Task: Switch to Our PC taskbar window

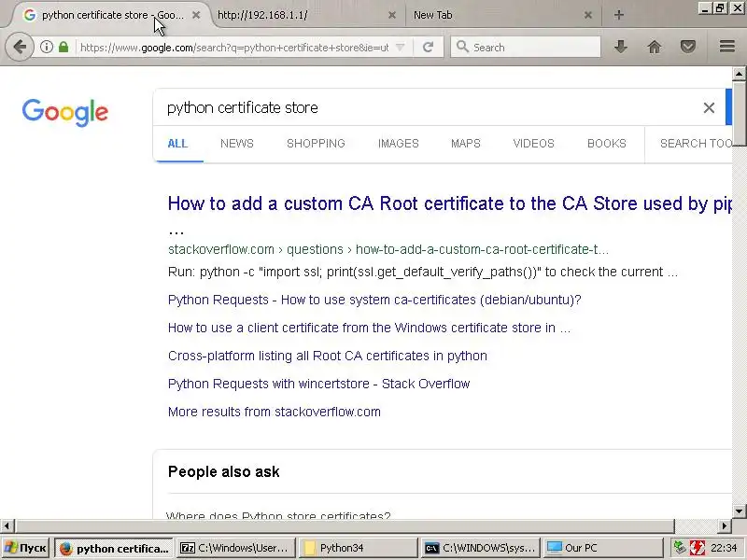Action: (x=603, y=548)
